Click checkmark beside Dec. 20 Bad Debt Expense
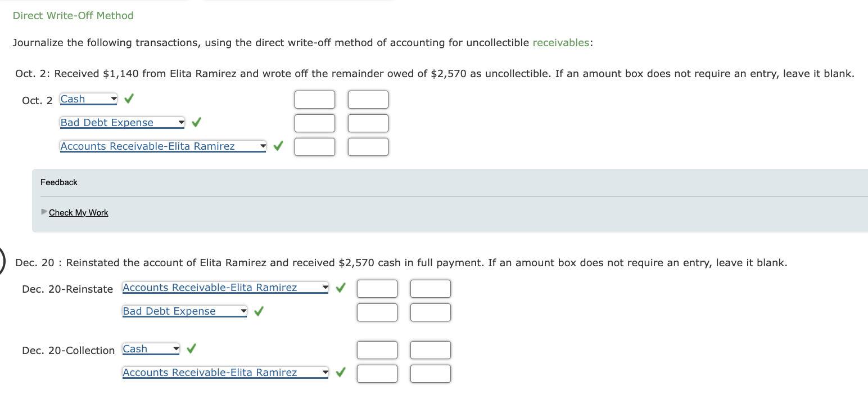The width and height of the screenshot is (868, 394). tap(258, 310)
